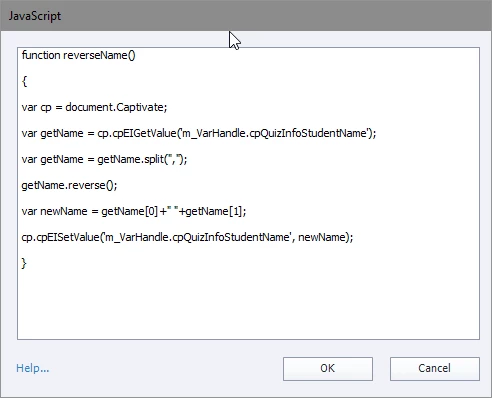Click the 'getName.reverse();' line

[69, 185]
